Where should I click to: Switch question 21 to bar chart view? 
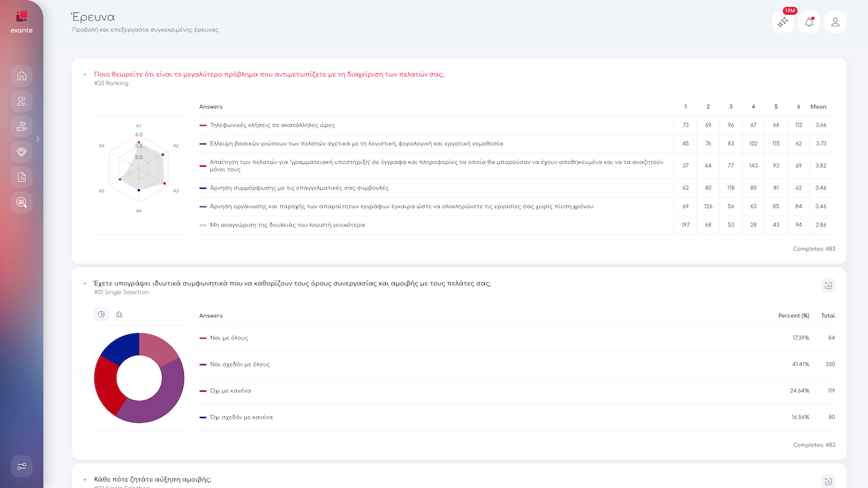click(x=119, y=314)
